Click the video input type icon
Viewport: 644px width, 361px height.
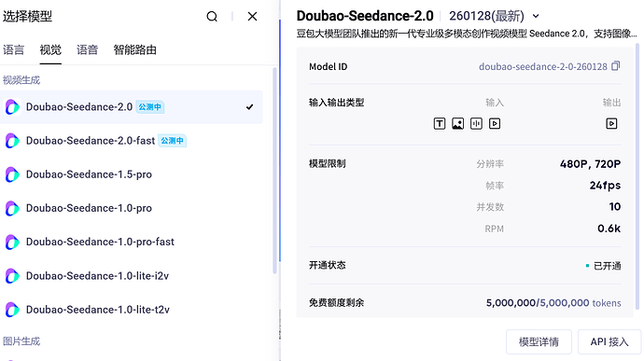tap(495, 123)
